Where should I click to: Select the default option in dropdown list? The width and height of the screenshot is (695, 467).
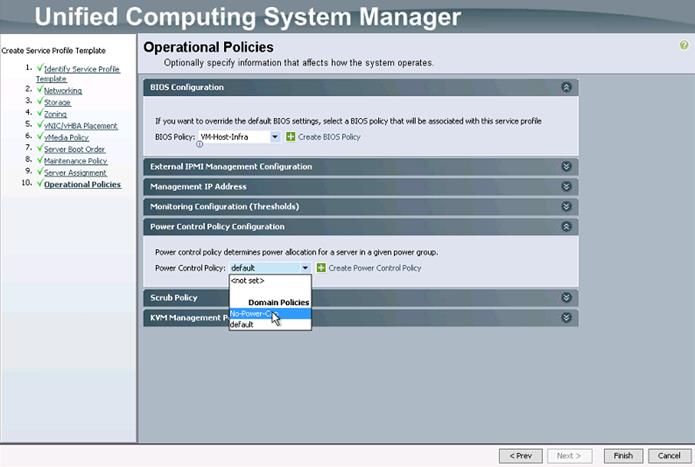point(270,324)
